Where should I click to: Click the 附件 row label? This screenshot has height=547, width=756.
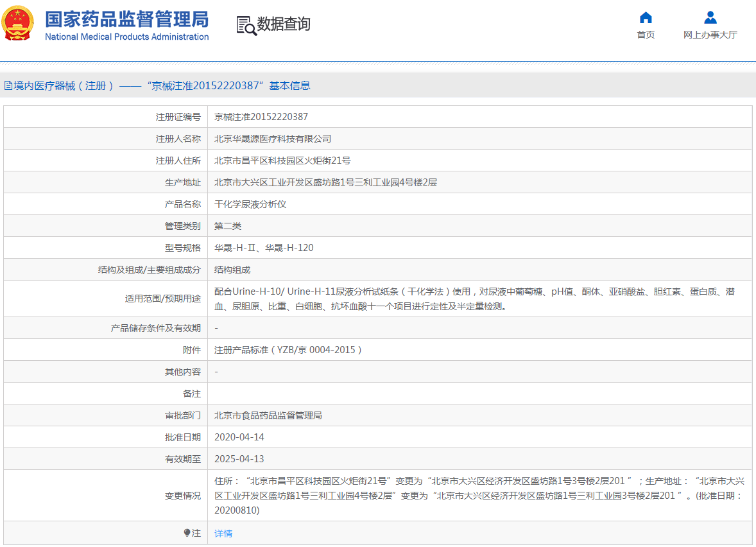(192, 350)
